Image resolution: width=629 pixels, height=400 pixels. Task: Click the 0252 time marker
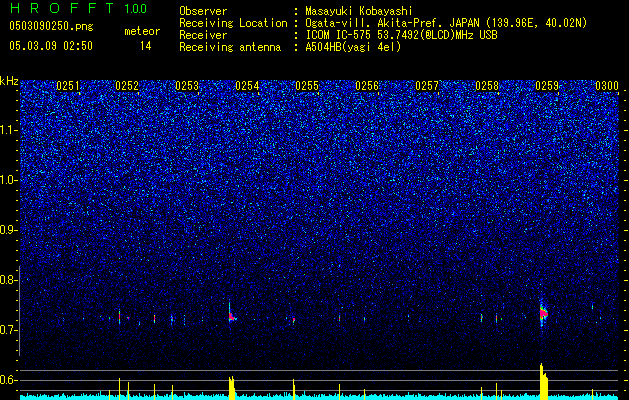pyautogui.click(x=127, y=86)
